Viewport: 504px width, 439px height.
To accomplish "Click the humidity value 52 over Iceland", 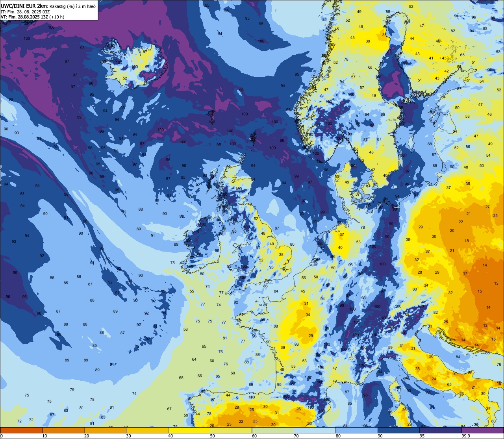I will (125, 78).
